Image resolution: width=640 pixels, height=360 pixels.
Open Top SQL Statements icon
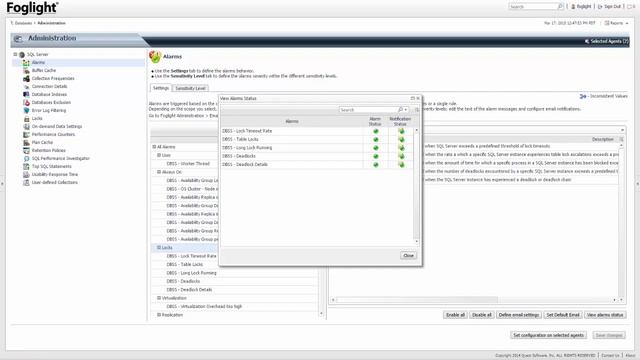tap(26, 167)
